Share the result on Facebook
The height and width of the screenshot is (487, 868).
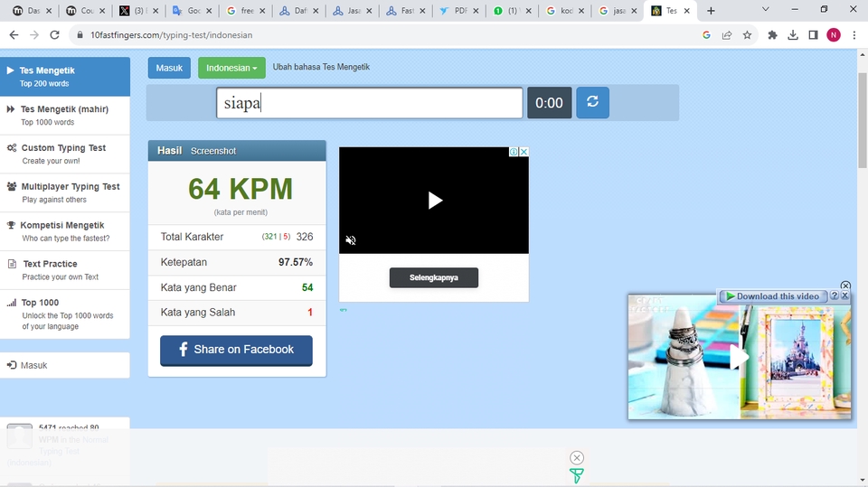tap(236, 351)
